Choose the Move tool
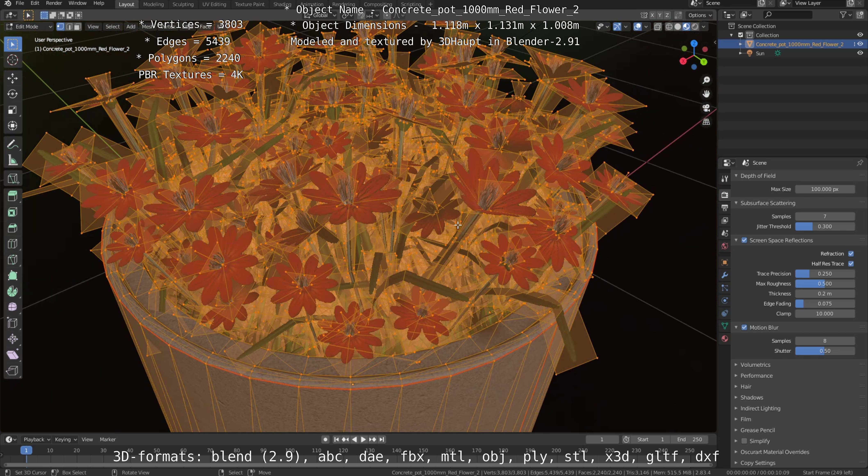This screenshot has width=868, height=476. pos(13,78)
